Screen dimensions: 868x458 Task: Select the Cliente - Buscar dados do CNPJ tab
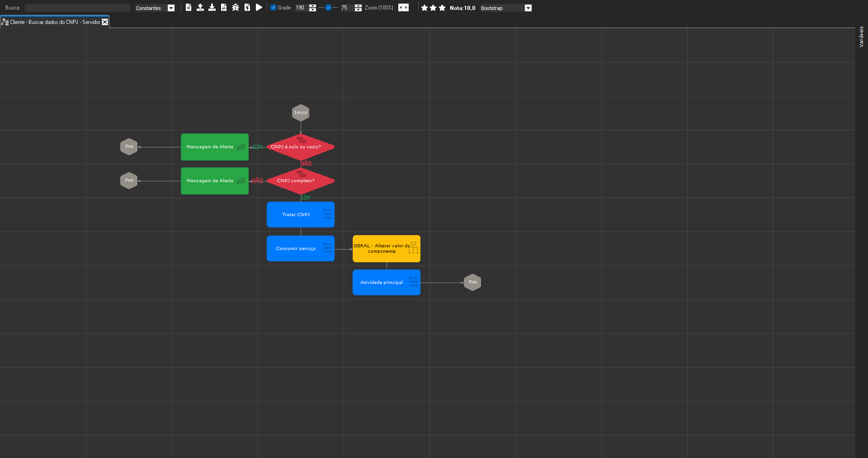55,22
